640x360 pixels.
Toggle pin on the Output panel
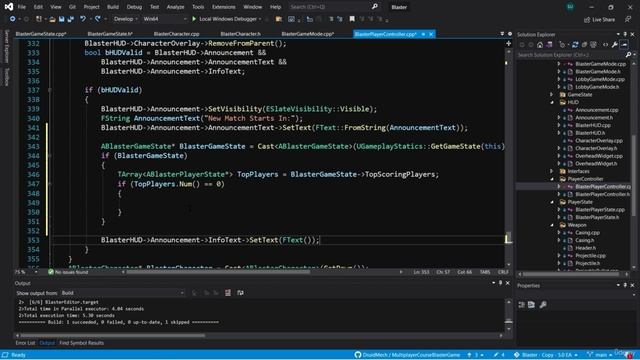(x=500, y=283)
